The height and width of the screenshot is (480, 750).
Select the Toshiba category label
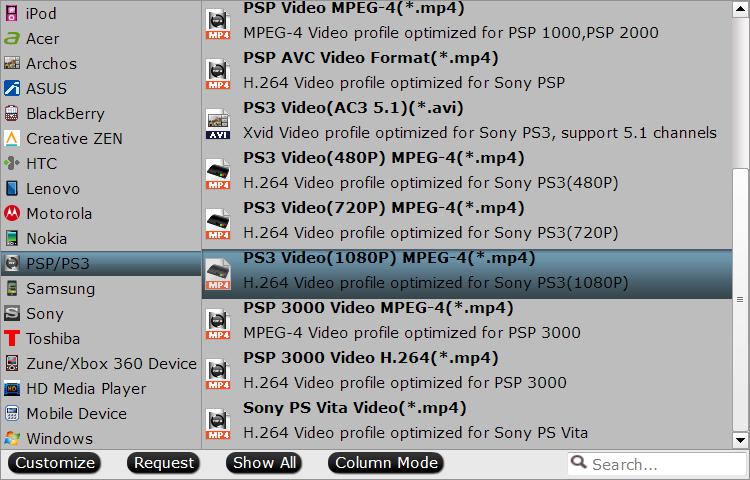click(x=53, y=338)
